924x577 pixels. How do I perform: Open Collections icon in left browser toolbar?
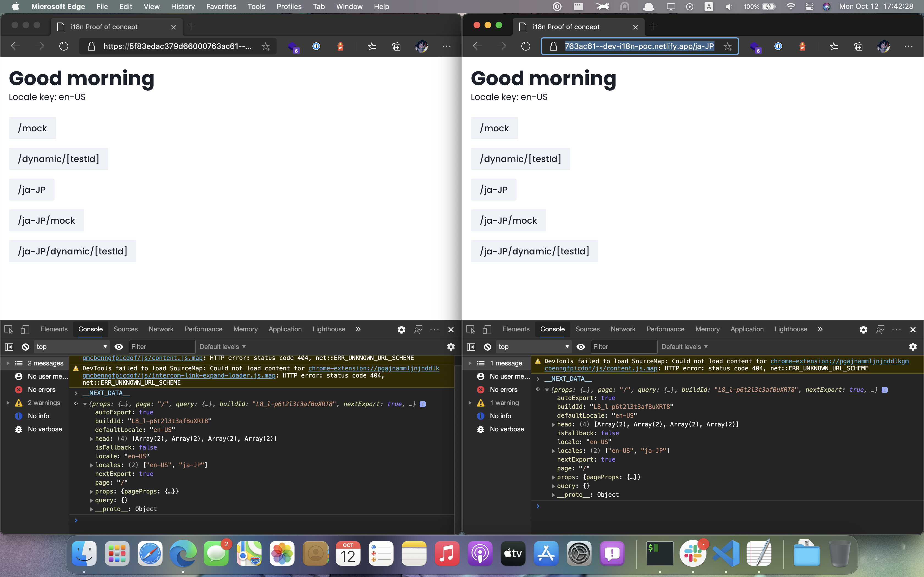point(396,46)
